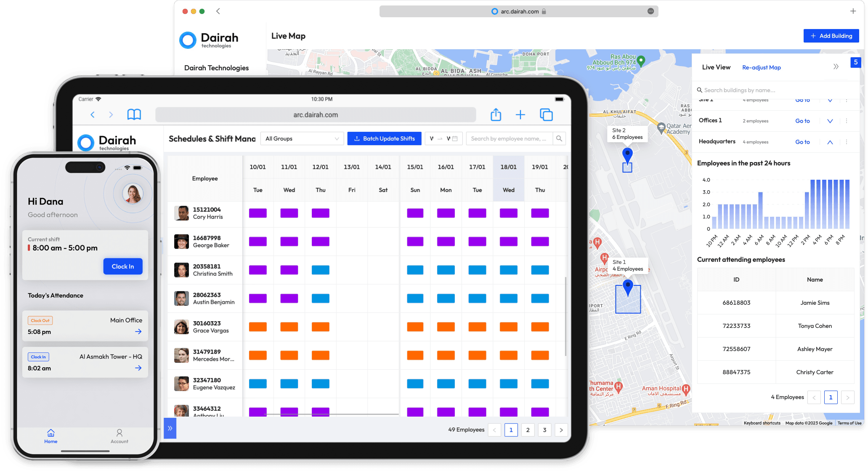Image resolution: width=868 pixels, height=471 pixels.
Task: Expand Offices 1 building chevron
Action: point(830,121)
